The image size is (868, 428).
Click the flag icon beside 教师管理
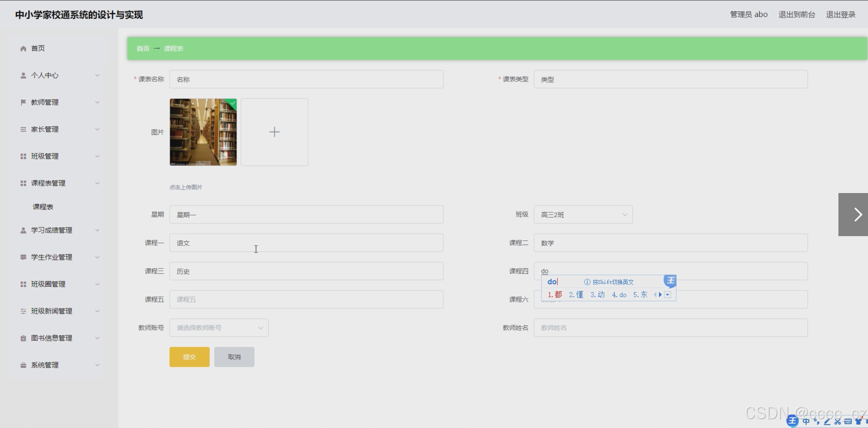coord(23,102)
